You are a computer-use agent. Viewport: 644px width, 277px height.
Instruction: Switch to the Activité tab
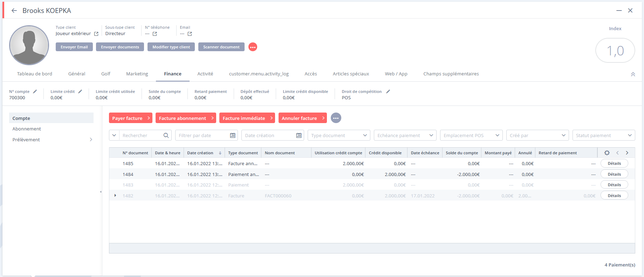click(x=205, y=74)
